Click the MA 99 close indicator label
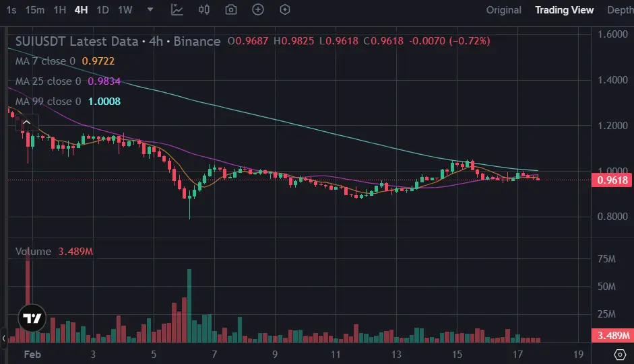 tap(48, 102)
